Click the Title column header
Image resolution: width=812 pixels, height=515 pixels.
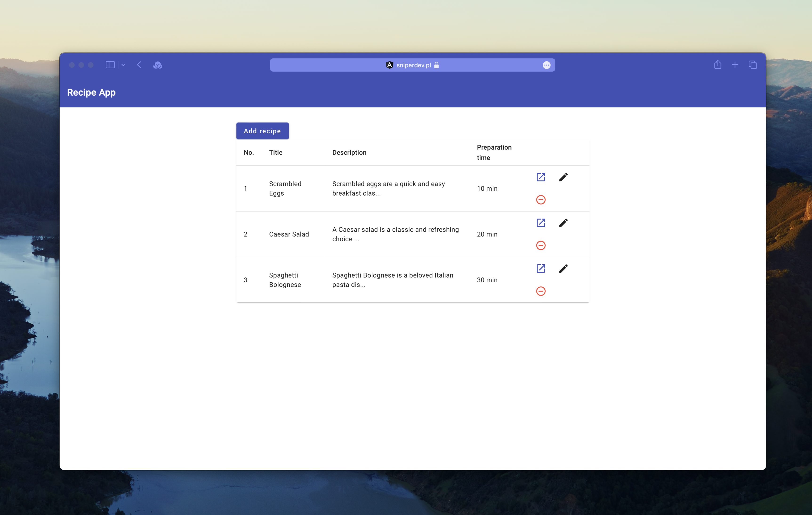(x=276, y=152)
